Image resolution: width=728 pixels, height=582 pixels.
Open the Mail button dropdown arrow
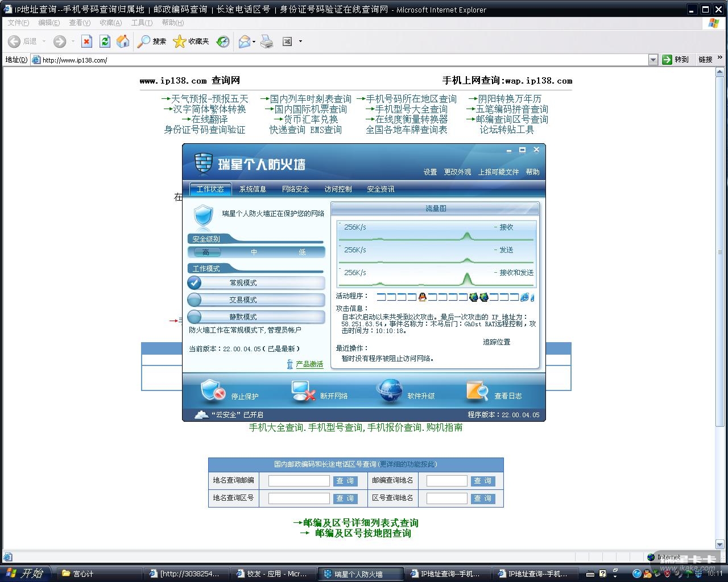coord(254,41)
